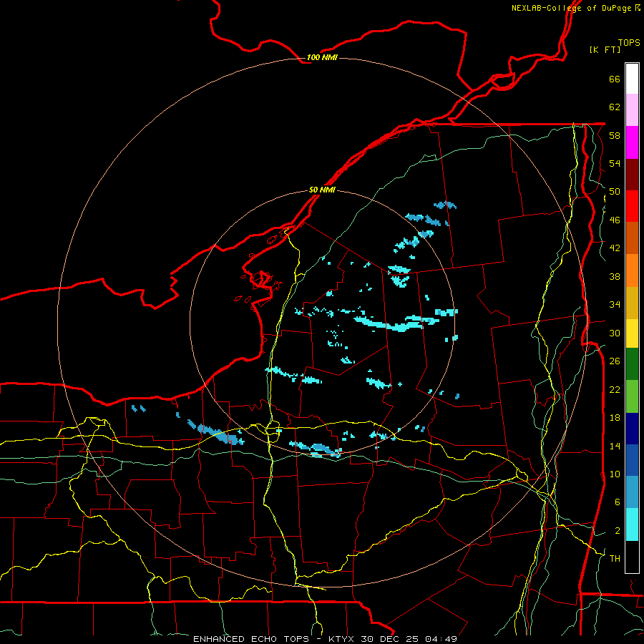
Task: Click the cyan legend swatch
Action: [x=632, y=525]
